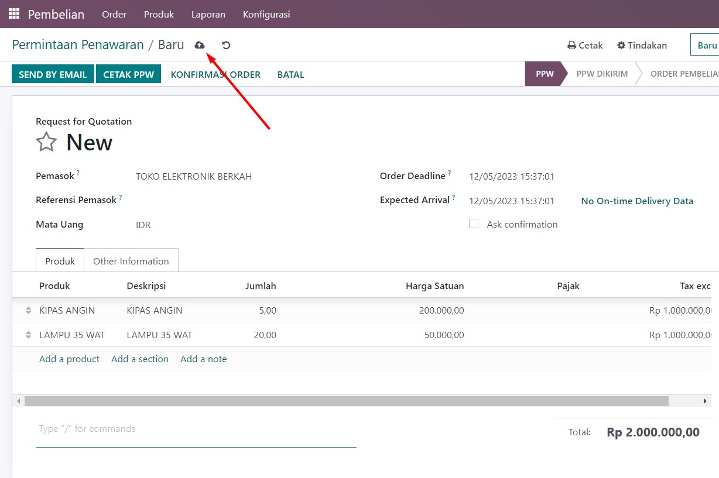Click unit price 50.000,00 cell
719x478 pixels.
click(x=444, y=335)
